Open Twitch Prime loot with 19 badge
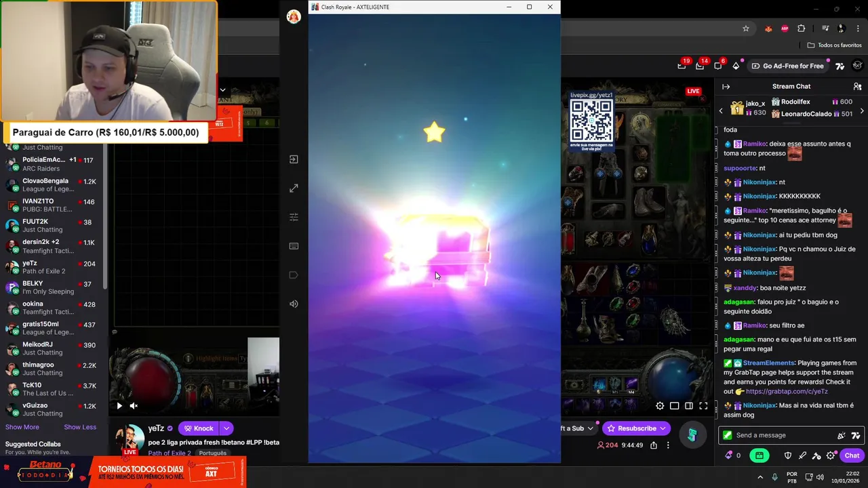 682,66
